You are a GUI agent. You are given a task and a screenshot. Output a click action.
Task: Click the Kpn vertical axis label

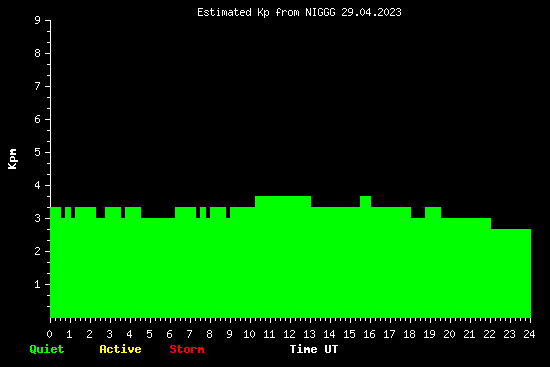[12, 159]
